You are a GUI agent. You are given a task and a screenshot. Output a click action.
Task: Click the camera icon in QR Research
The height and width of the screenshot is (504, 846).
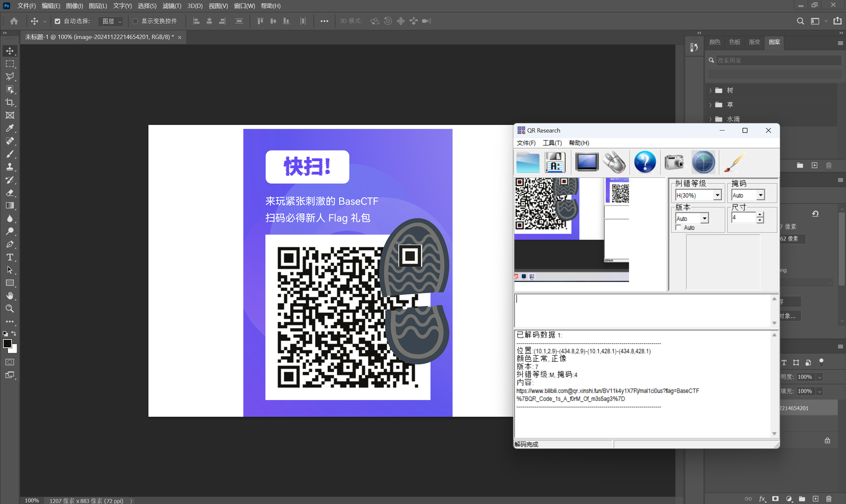(x=674, y=162)
